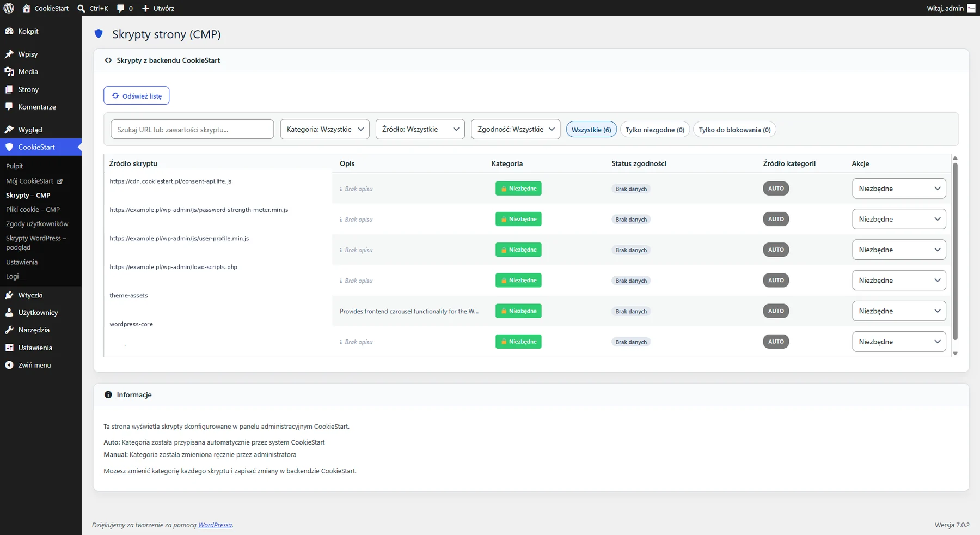Open Media library icon
The width and height of the screenshot is (980, 535).
[9, 71]
